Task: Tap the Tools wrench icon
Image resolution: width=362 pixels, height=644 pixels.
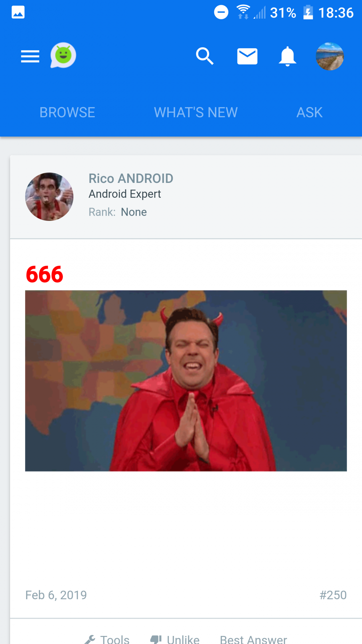Action: 90,639
